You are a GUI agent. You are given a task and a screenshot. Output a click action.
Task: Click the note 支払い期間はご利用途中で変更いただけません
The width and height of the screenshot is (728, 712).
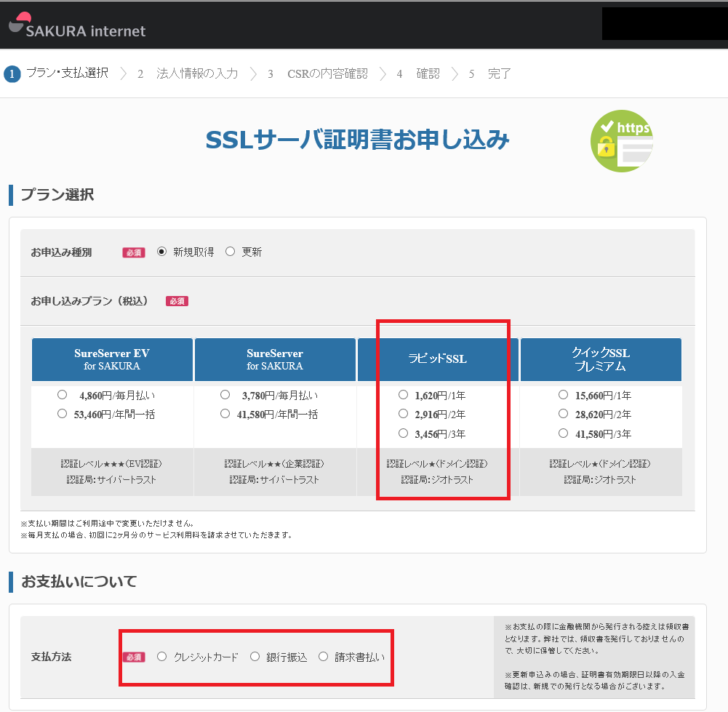click(107, 524)
